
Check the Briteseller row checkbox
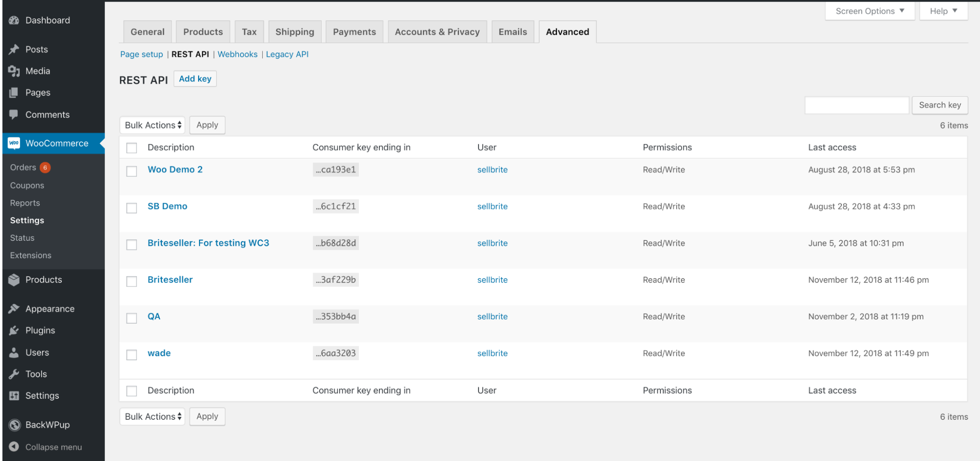(131, 282)
